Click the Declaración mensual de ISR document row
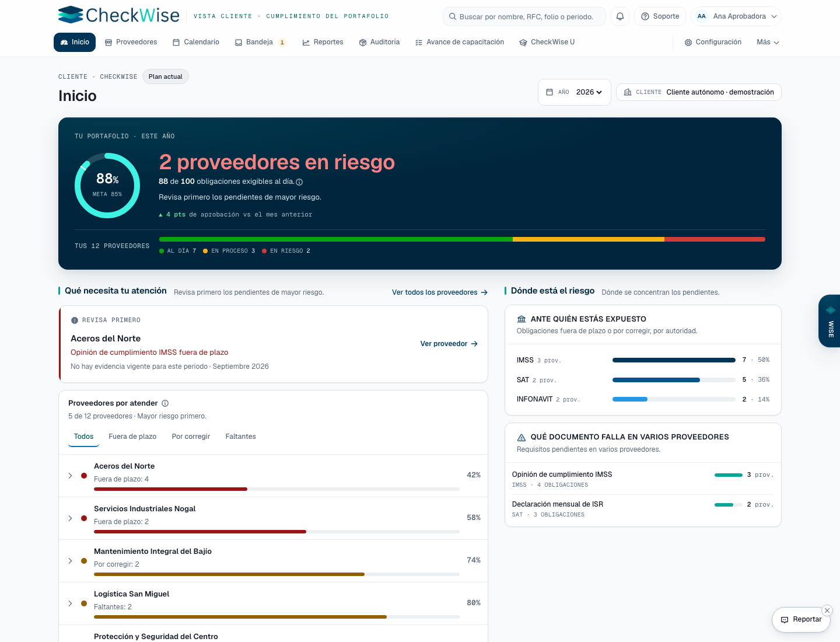 pyautogui.click(x=643, y=509)
